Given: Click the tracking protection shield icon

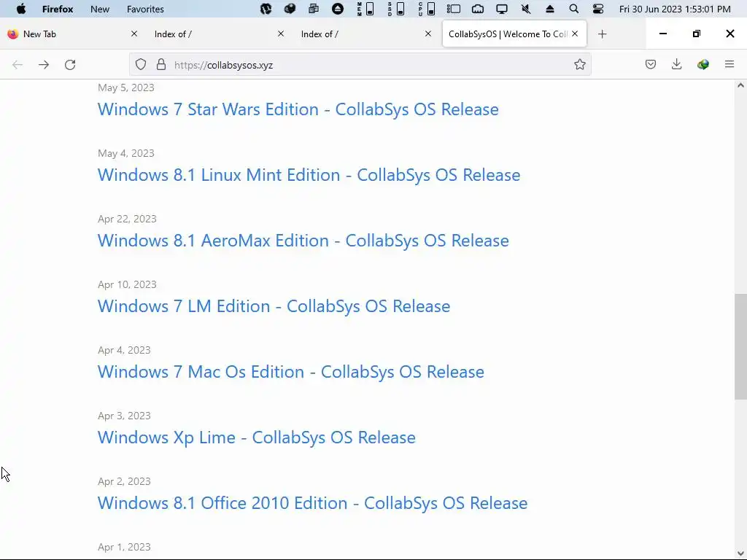Looking at the screenshot, I should click(141, 64).
